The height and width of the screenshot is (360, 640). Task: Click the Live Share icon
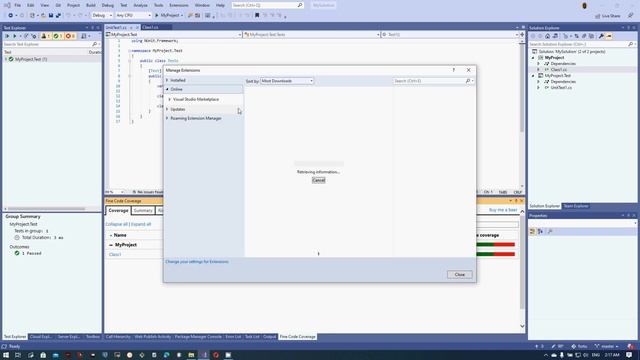[x=608, y=16]
